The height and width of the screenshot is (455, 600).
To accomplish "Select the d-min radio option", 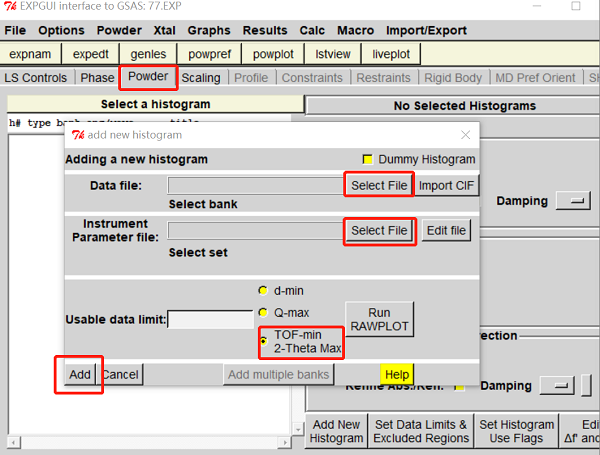I will pyautogui.click(x=263, y=291).
